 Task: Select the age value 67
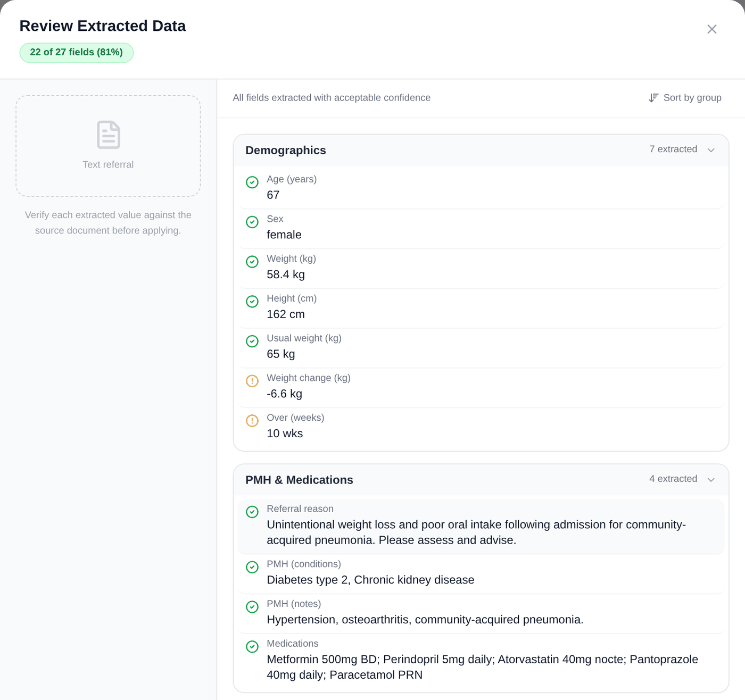(273, 195)
